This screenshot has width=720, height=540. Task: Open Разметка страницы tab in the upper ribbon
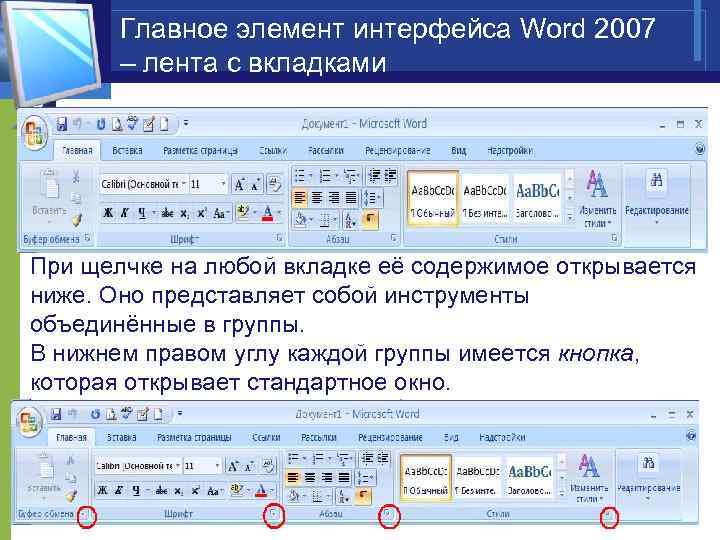click(x=201, y=151)
